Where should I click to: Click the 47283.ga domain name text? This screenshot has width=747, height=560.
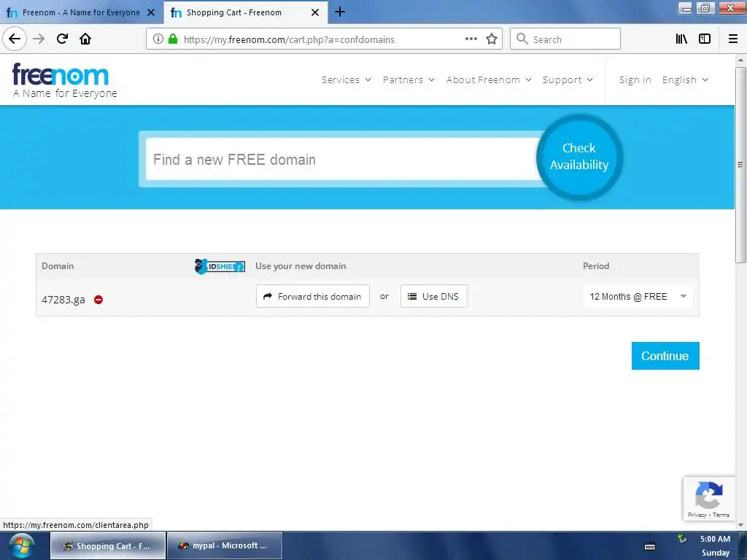63,300
